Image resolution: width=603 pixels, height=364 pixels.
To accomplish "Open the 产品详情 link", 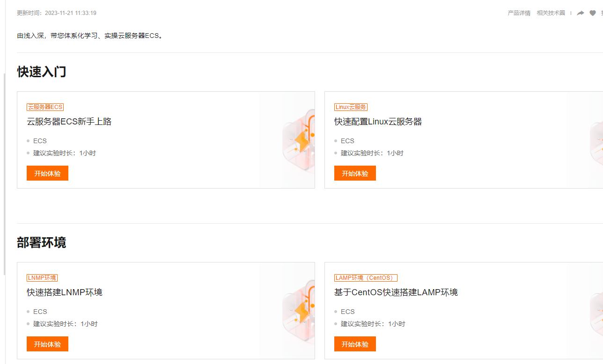I will [519, 13].
